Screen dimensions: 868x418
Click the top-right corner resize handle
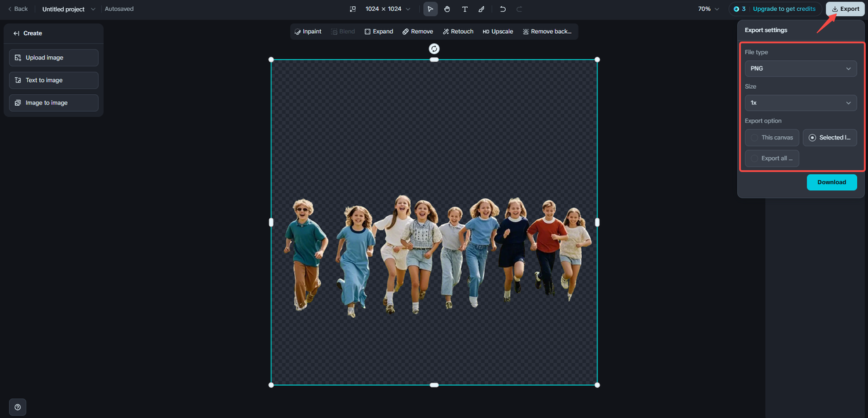pos(597,60)
